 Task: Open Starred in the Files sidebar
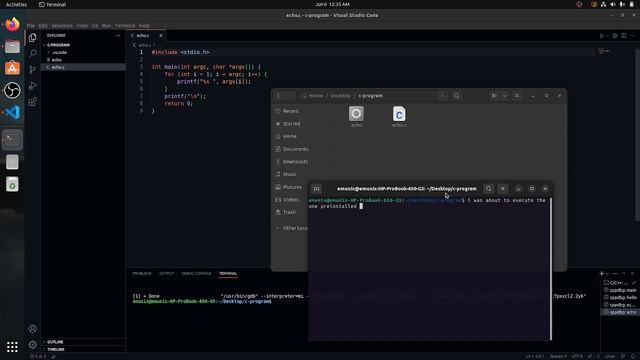click(291, 124)
